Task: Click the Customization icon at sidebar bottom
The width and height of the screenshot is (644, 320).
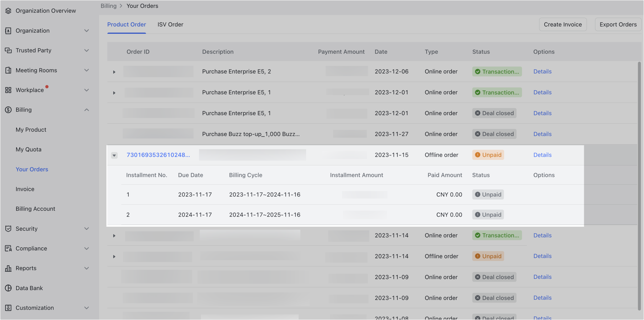Action: point(8,308)
